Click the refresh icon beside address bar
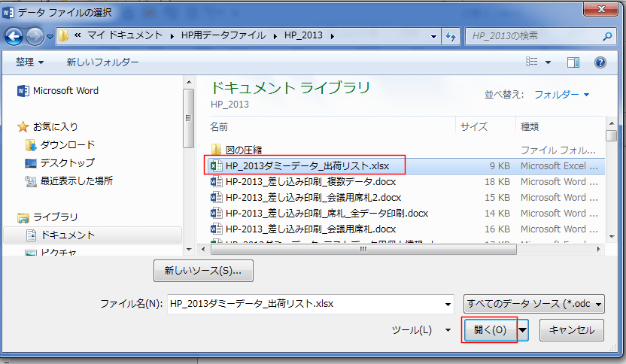Screen dimensions: 626x364 451,35
